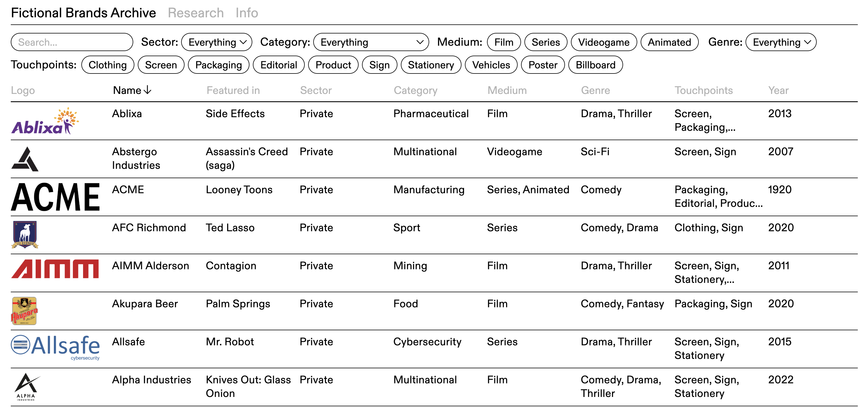This screenshot has width=868, height=408.
Task: Click the Alpha Industries logo
Action: click(x=26, y=387)
